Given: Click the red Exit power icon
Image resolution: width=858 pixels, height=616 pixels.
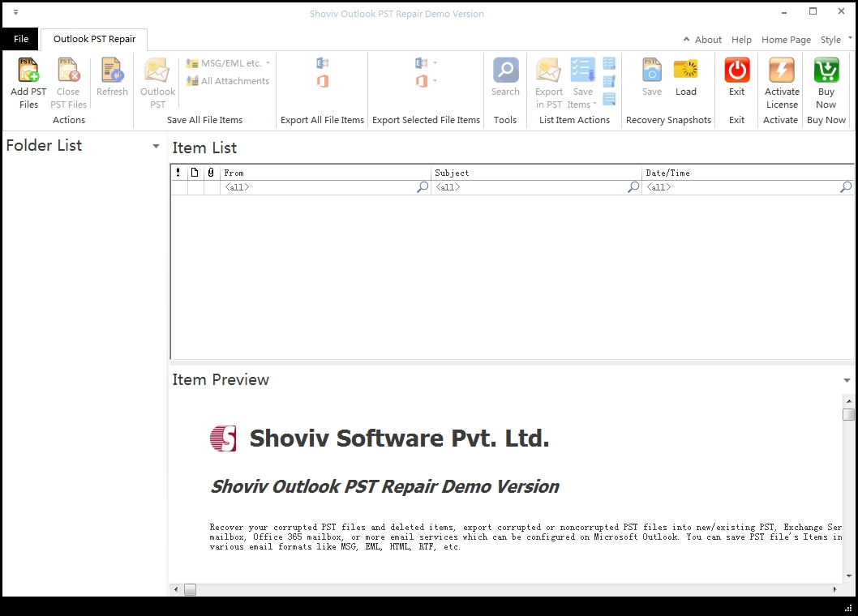Looking at the screenshot, I should click(x=737, y=70).
